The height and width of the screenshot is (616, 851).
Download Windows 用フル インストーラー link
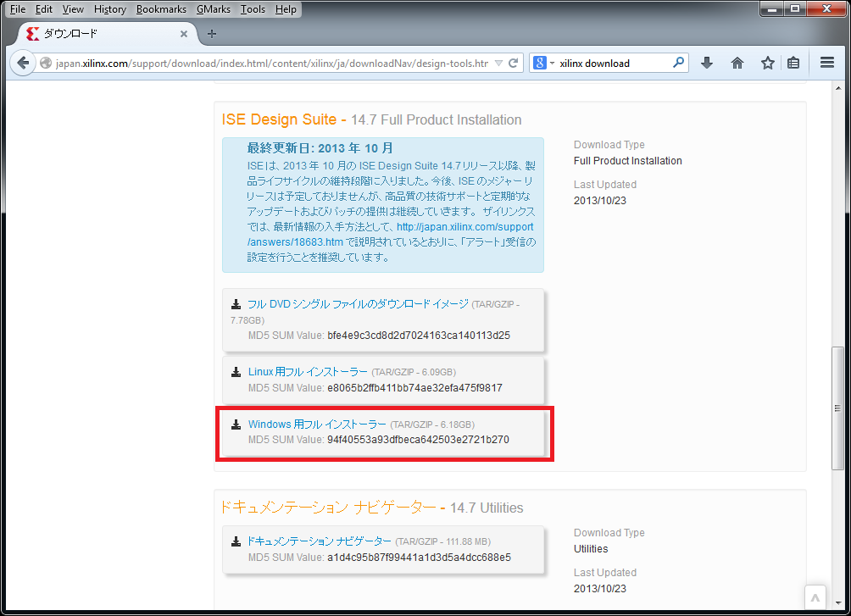pyautogui.click(x=317, y=424)
